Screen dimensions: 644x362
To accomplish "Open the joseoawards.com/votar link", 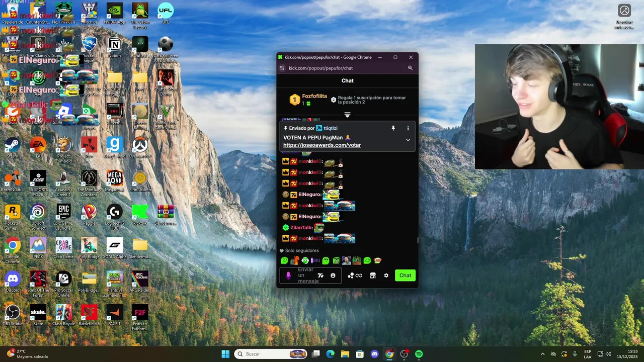I will (322, 145).
